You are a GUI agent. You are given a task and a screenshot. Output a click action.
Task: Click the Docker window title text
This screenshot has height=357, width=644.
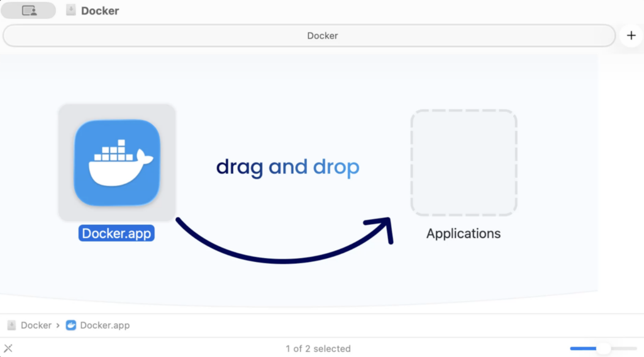[100, 11]
